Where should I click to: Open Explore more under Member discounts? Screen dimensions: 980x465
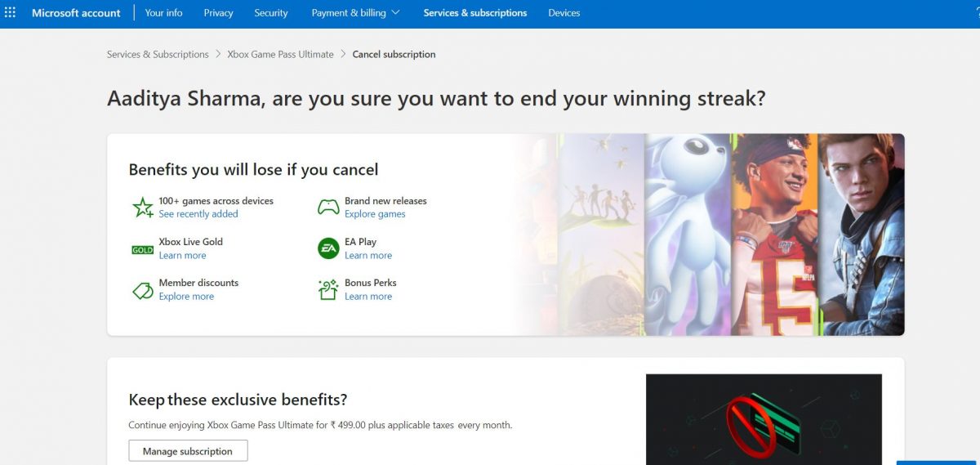[186, 297]
